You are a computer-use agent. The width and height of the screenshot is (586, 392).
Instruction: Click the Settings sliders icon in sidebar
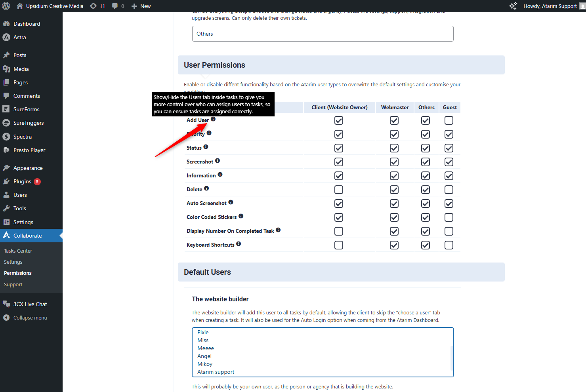click(6, 222)
